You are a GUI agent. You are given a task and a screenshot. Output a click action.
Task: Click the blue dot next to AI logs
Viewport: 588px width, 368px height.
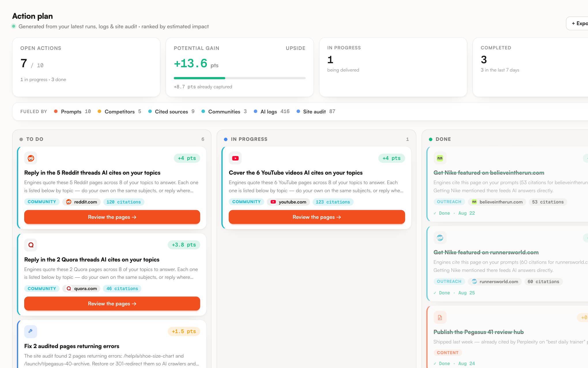tap(255, 111)
